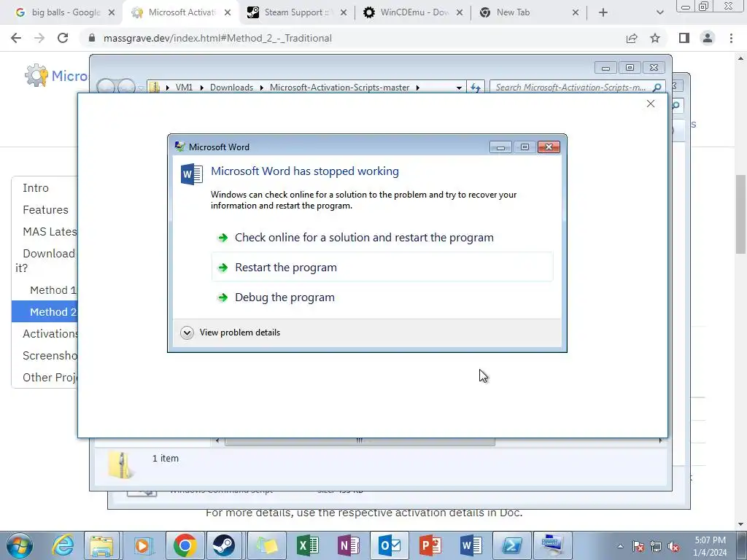Launch Outlook from the taskbar
This screenshot has width=747, height=560.
point(390,545)
